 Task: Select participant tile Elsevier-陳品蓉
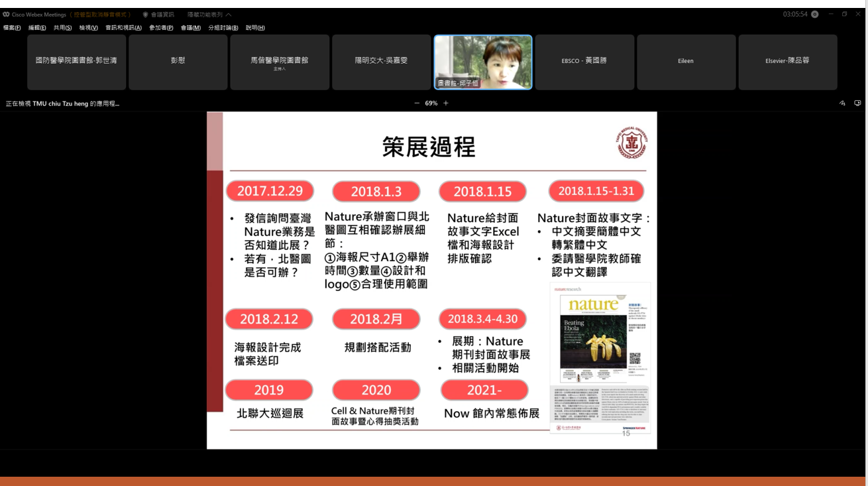click(x=787, y=62)
